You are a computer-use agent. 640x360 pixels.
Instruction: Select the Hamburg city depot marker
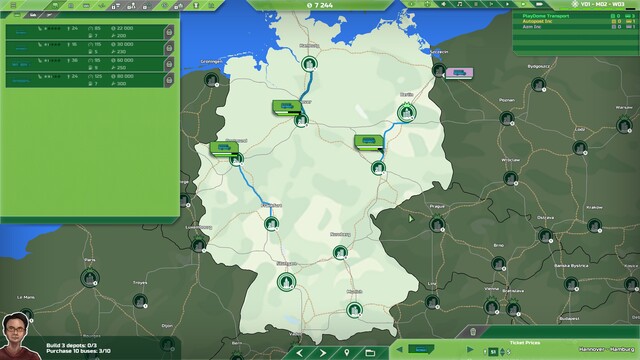[x=309, y=64]
